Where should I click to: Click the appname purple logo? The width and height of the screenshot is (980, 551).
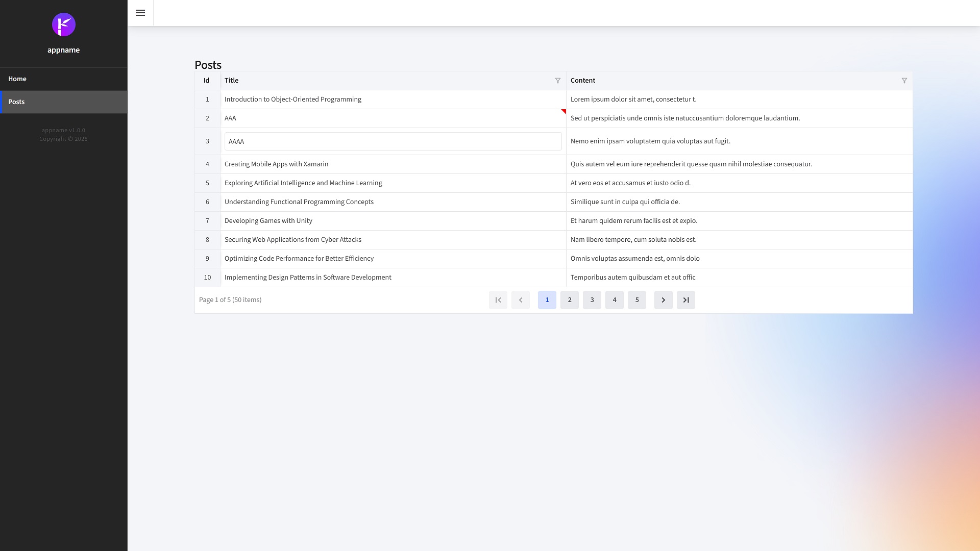tap(64, 24)
